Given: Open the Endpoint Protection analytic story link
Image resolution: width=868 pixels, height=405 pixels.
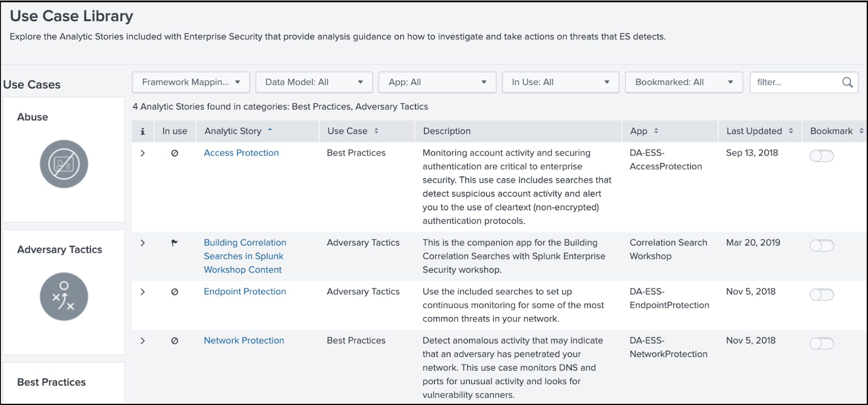Looking at the screenshot, I should 245,292.
